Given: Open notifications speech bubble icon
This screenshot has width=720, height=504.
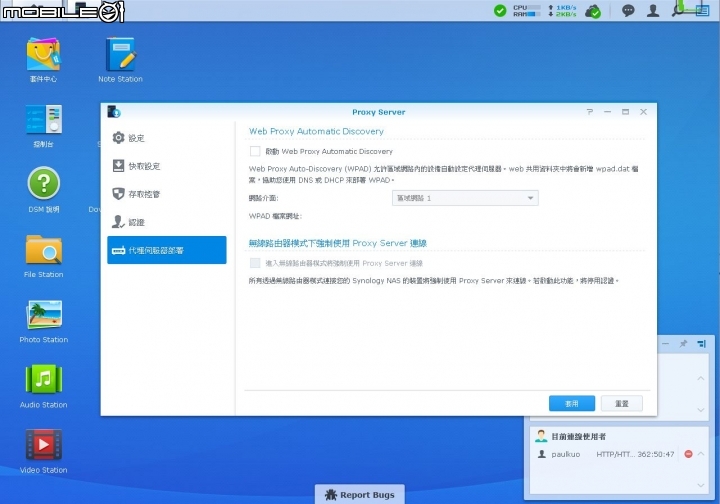Looking at the screenshot, I should pos(628,11).
